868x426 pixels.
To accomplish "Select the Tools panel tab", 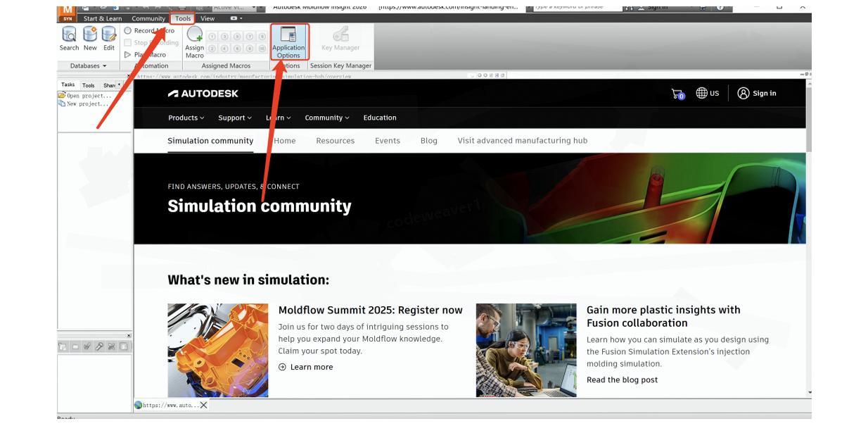I will 89,85.
